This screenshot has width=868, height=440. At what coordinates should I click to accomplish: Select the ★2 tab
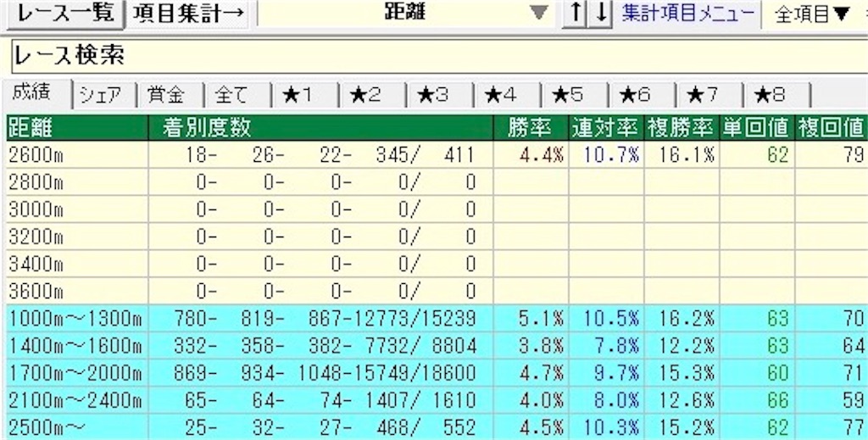(373, 96)
